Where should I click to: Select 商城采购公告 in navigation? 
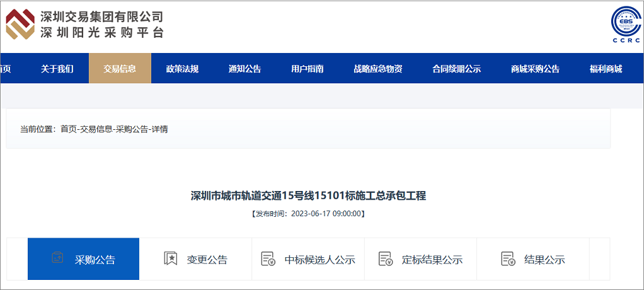(535, 69)
